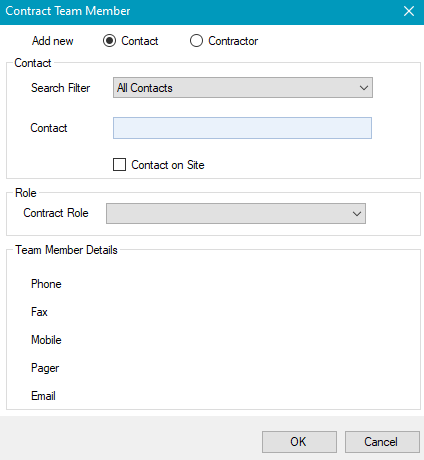Select the Contractor radio button
Viewport: 424px width, 460px height.
point(196,41)
